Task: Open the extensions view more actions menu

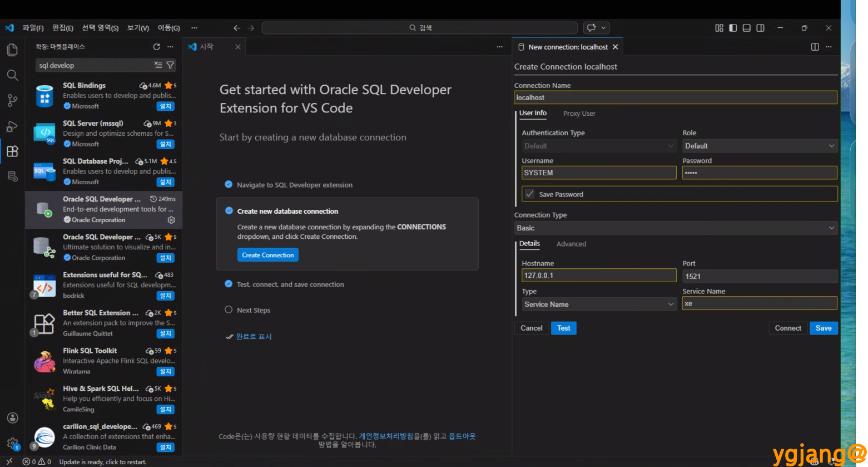Action: (170, 47)
